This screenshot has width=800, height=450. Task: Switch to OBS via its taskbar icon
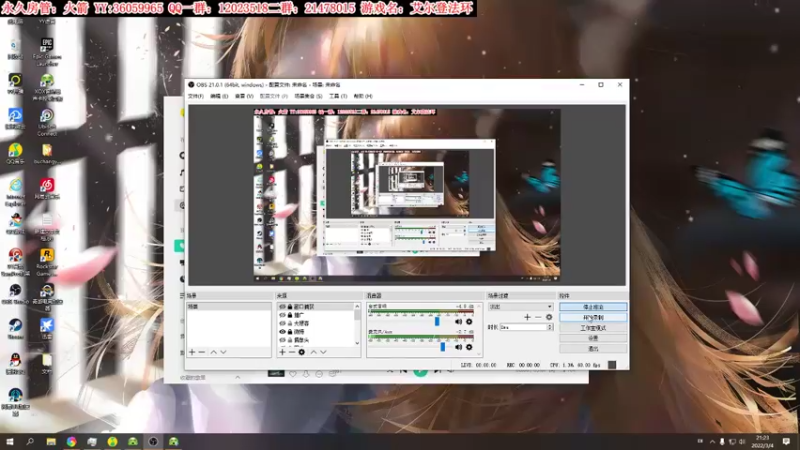[153, 441]
